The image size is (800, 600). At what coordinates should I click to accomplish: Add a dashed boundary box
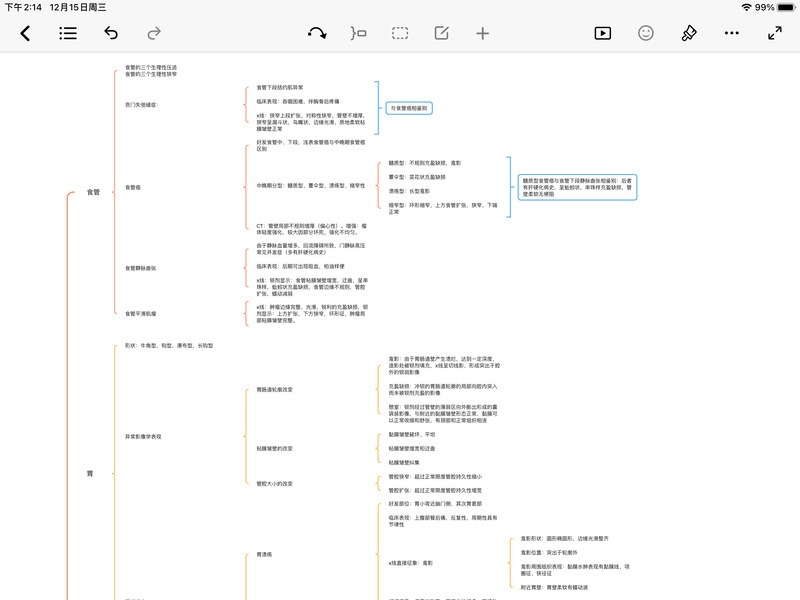click(400, 34)
